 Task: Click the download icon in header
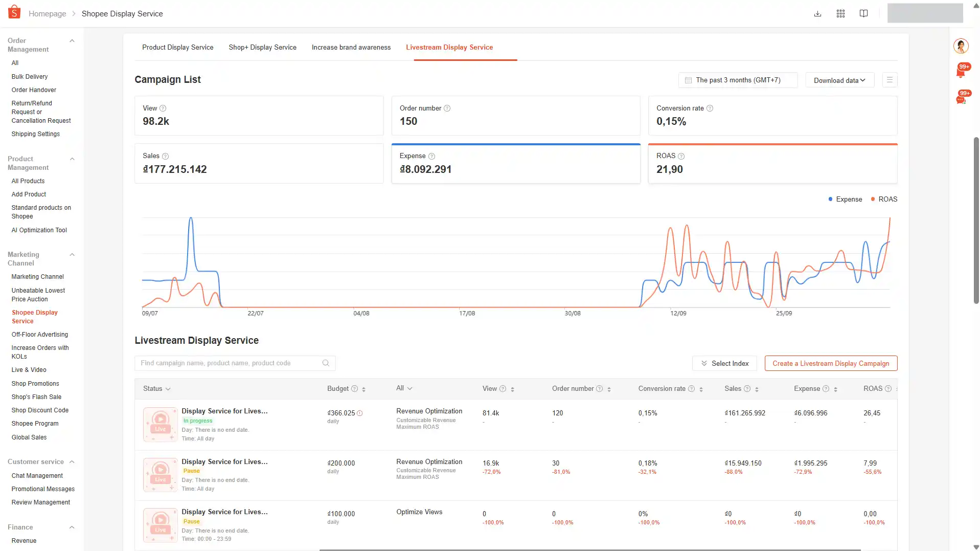click(x=817, y=14)
